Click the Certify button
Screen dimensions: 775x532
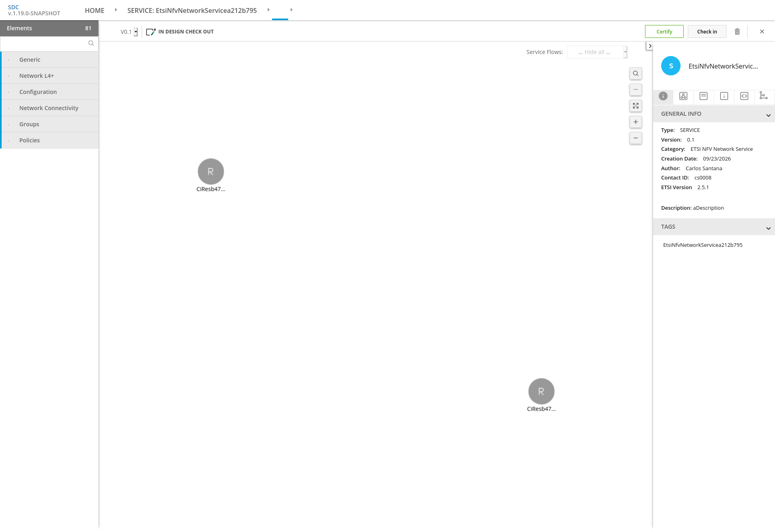[x=664, y=31]
